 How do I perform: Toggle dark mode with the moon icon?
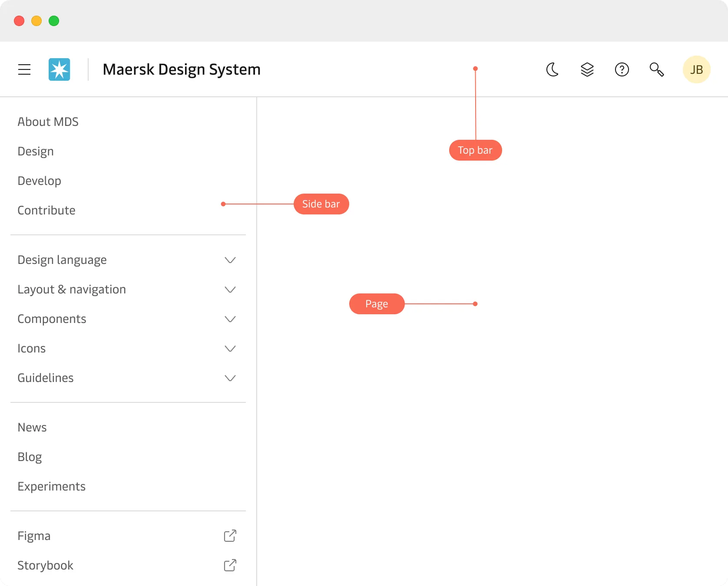[x=552, y=69]
